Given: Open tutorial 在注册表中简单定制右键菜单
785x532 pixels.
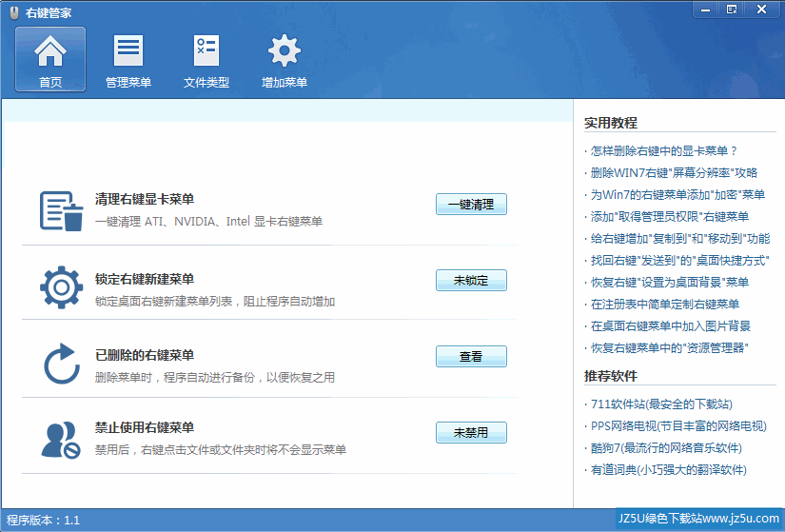Looking at the screenshot, I should tap(665, 305).
